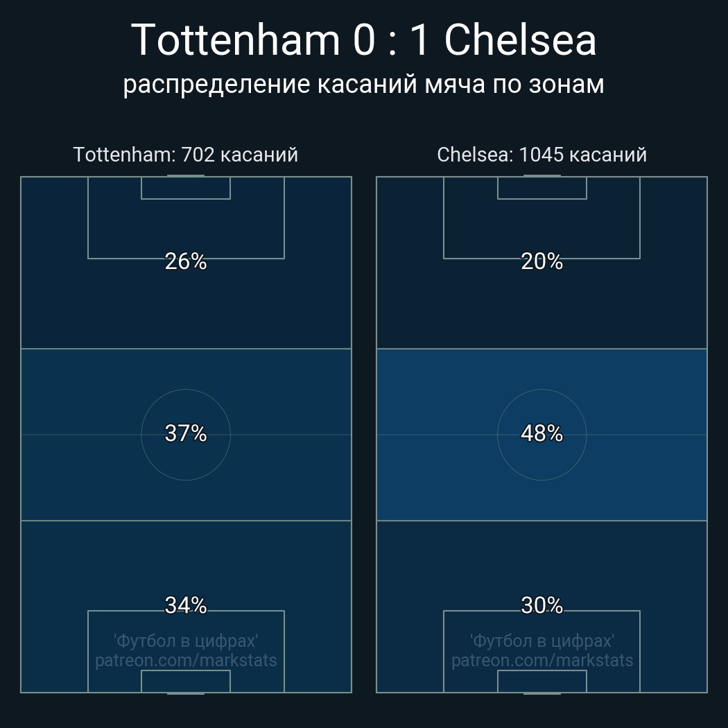The width and height of the screenshot is (728, 728).
Task: Click Tottenham's 37% midfield zone label
Action: (x=186, y=433)
